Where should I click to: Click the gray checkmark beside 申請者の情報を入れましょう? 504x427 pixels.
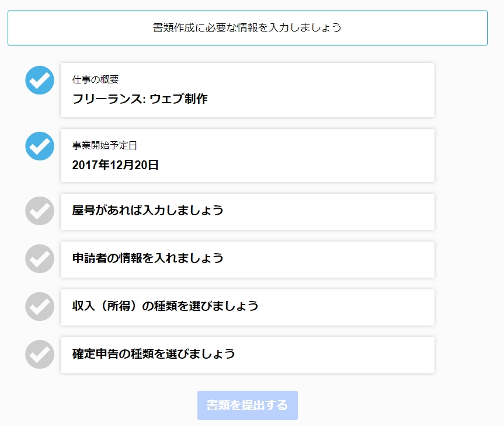(40, 259)
